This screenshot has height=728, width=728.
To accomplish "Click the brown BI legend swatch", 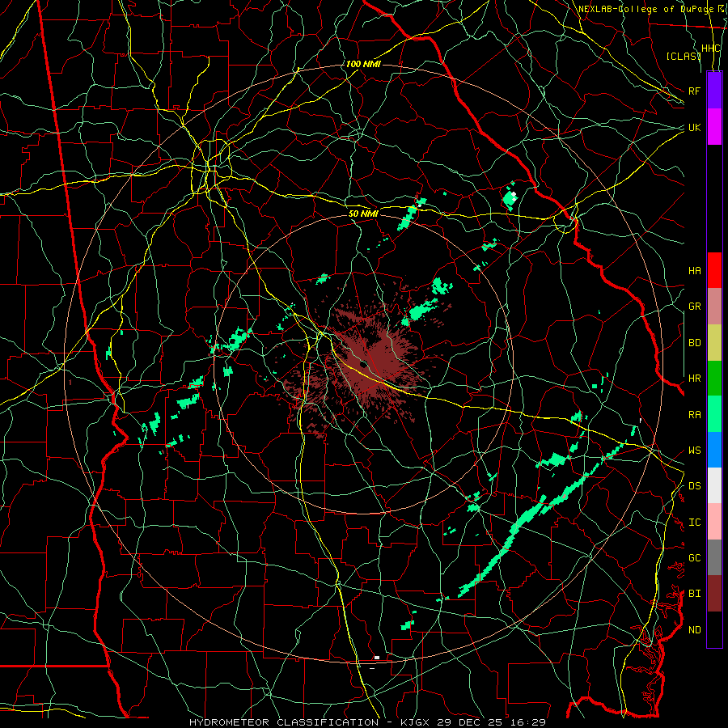I will click(714, 594).
